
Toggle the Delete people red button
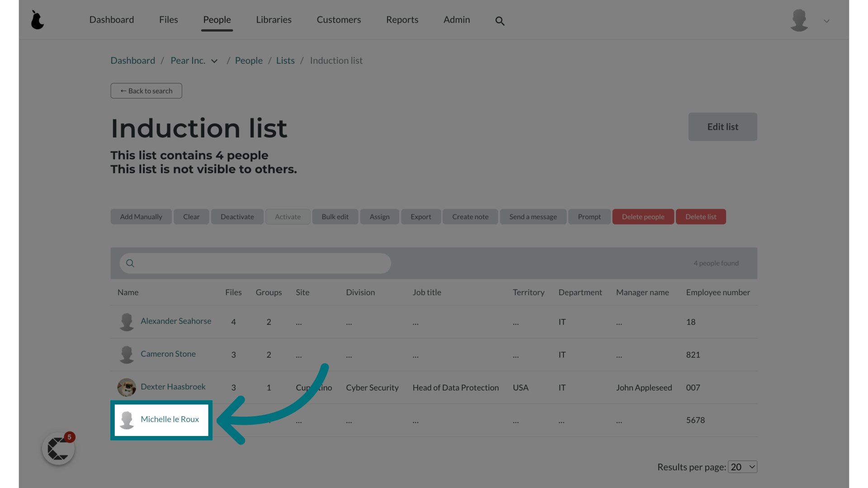[643, 216]
